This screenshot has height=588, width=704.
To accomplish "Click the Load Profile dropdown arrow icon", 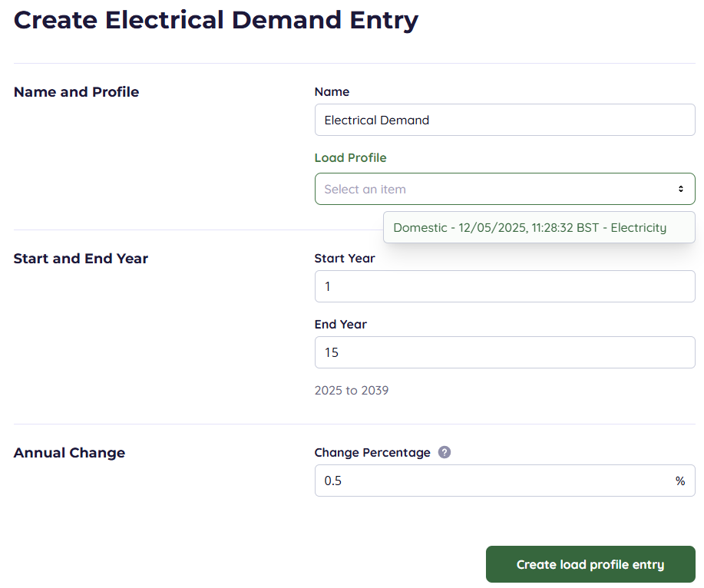I will point(680,189).
